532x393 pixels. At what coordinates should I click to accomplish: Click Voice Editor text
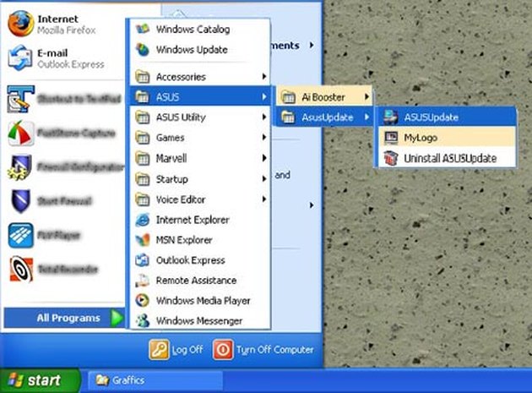click(x=181, y=199)
